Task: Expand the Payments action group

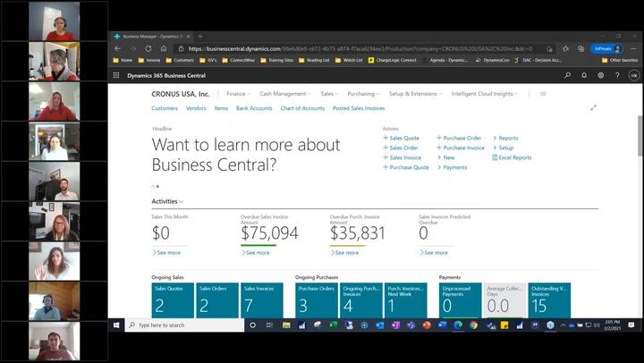Action: pos(452,167)
